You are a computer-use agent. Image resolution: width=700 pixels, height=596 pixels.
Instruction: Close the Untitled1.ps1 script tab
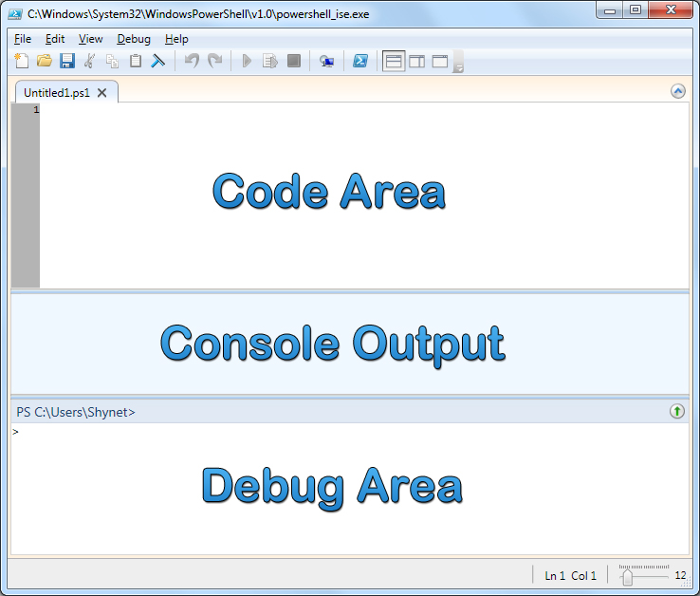(102, 92)
